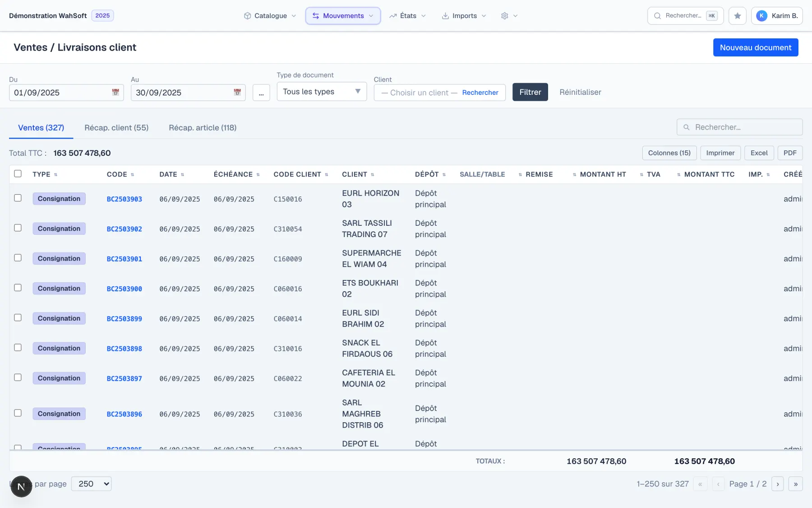Open the Tous les types dropdown
The width and height of the screenshot is (812, 508).
pyautogui.click(x=322, y=92)
